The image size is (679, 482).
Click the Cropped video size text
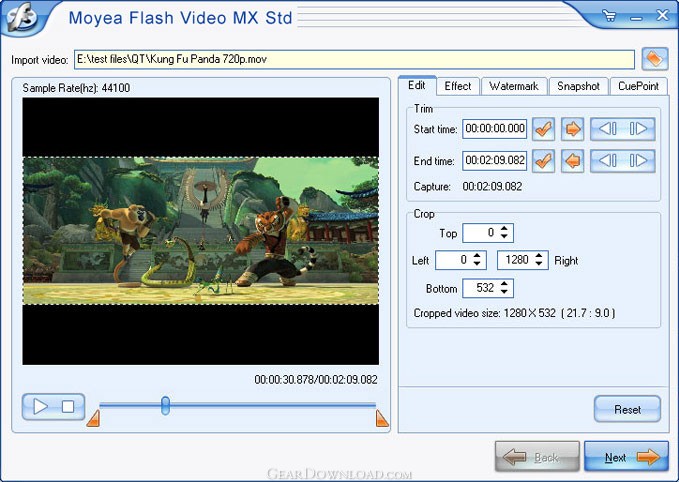[514, 313]
